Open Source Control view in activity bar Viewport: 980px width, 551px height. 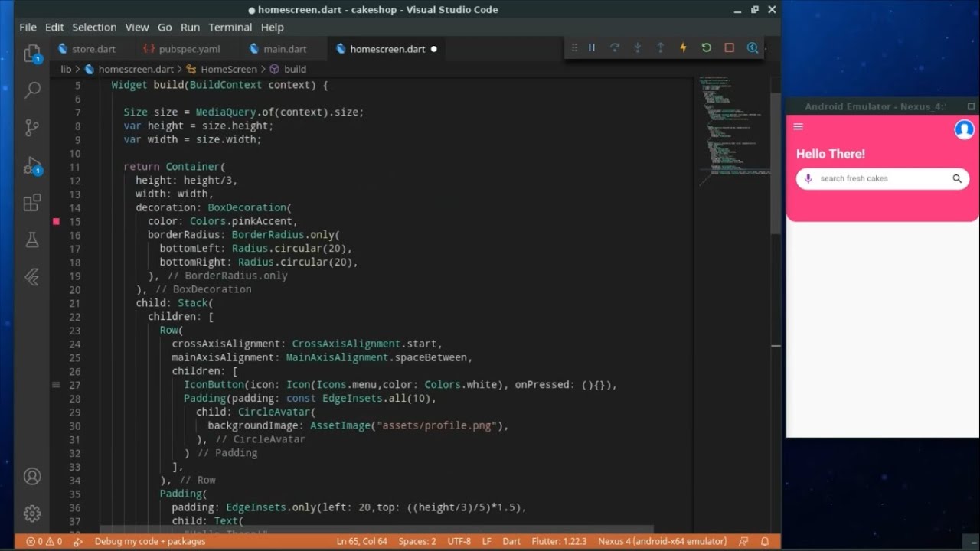(x=32, y=127)
